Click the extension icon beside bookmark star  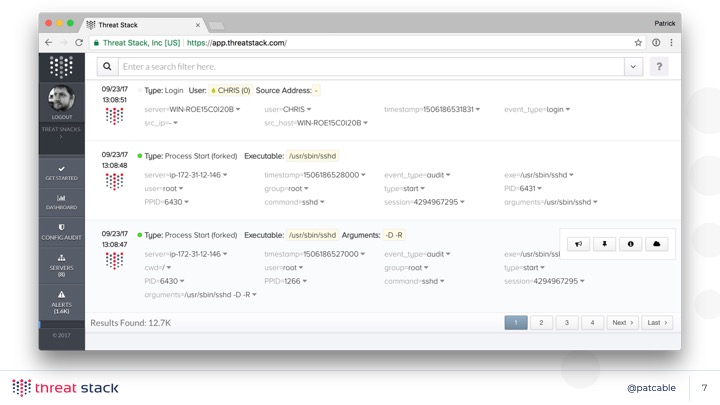point(656,43)
